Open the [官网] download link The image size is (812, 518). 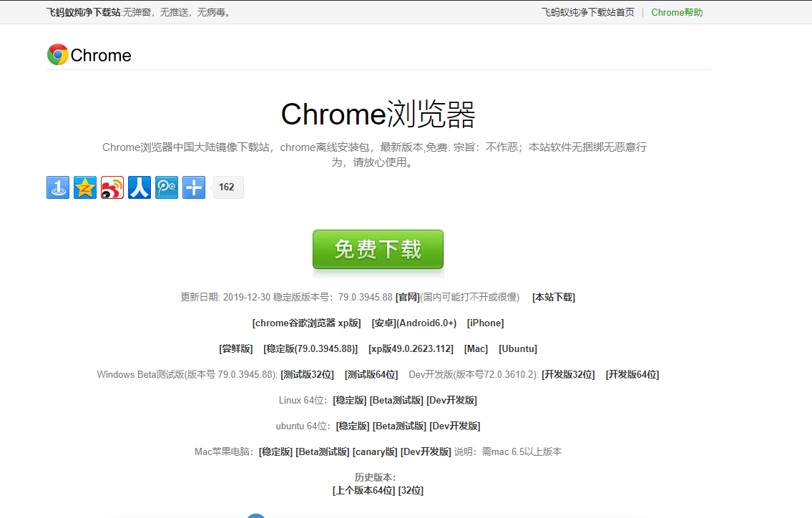coord(408,298)
